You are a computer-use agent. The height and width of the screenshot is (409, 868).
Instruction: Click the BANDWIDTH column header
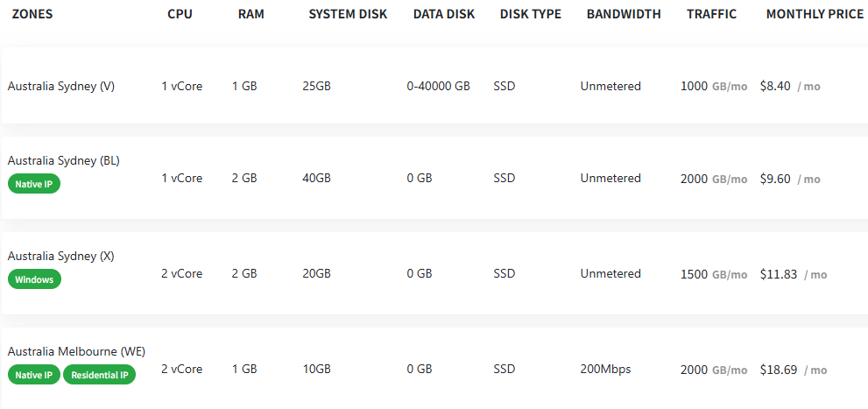point(624,14)
